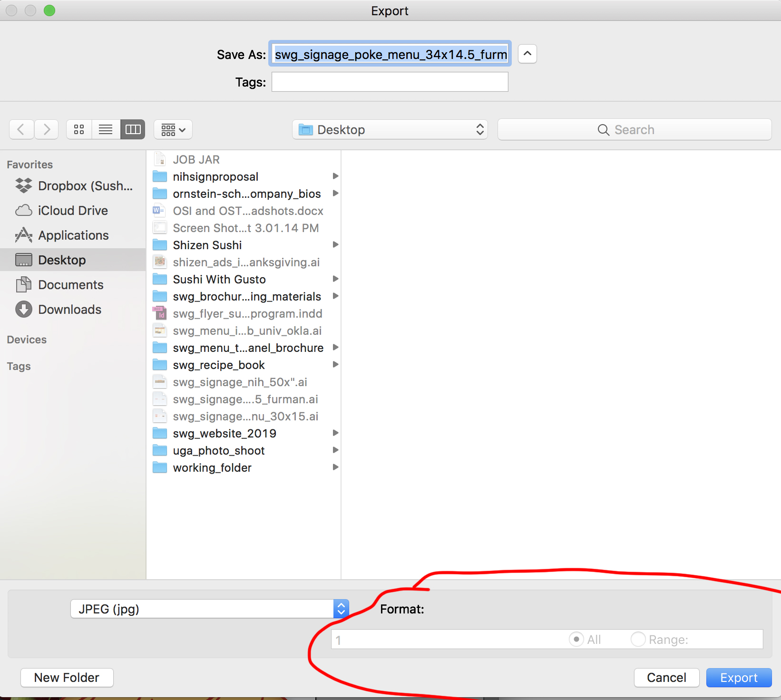
Task: Select the swg_recipe_book folder
Action: 219,365
